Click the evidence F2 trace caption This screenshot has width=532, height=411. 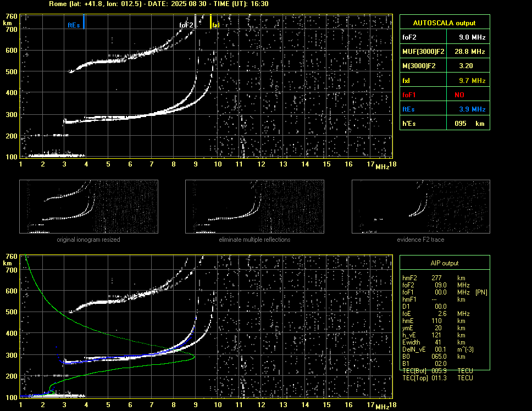click(x=421, y=240)
